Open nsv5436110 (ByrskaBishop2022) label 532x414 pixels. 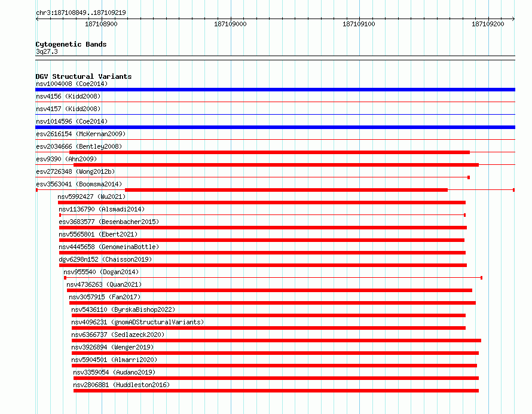point(123,309)
